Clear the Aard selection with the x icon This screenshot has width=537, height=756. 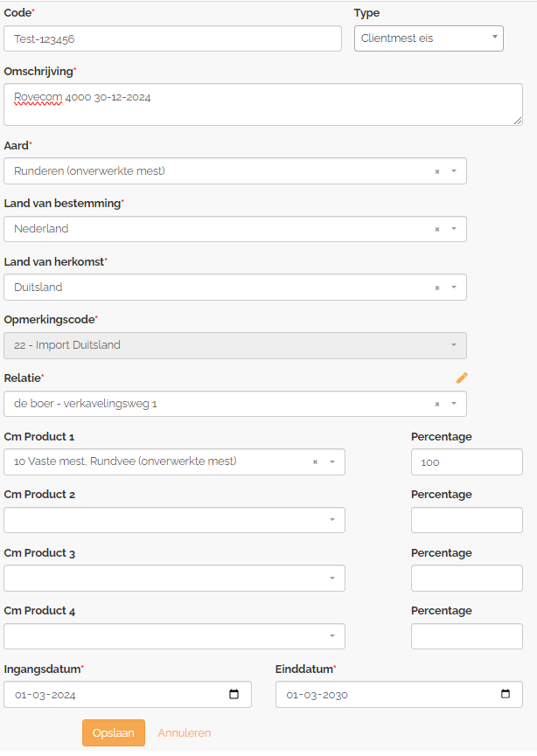coord(437,171)
